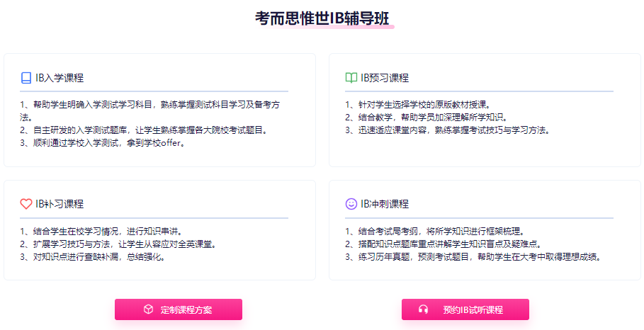644x330 pixels.
Task: Click the blue book icon beside IB入学课程
Action: (x=26, y=78)
